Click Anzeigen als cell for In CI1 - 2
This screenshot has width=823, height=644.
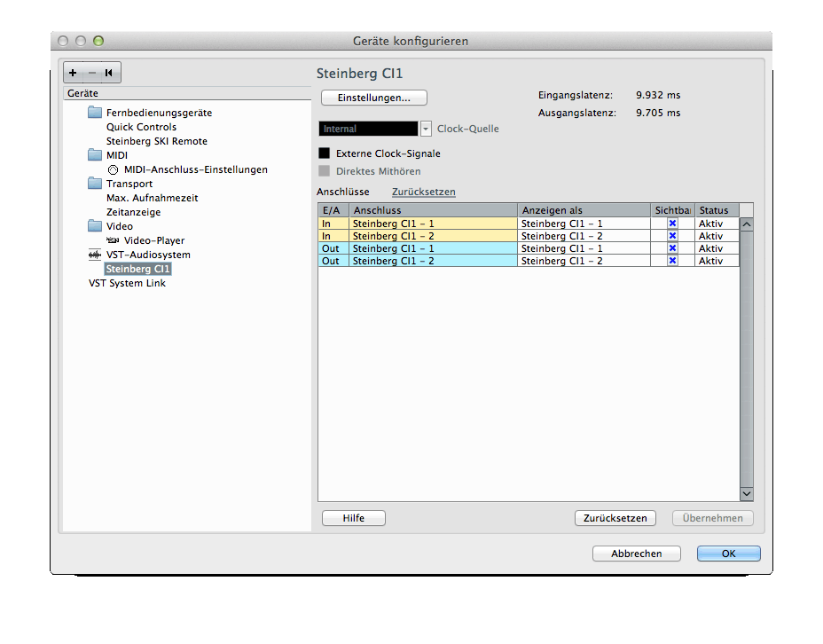point(584,236)
